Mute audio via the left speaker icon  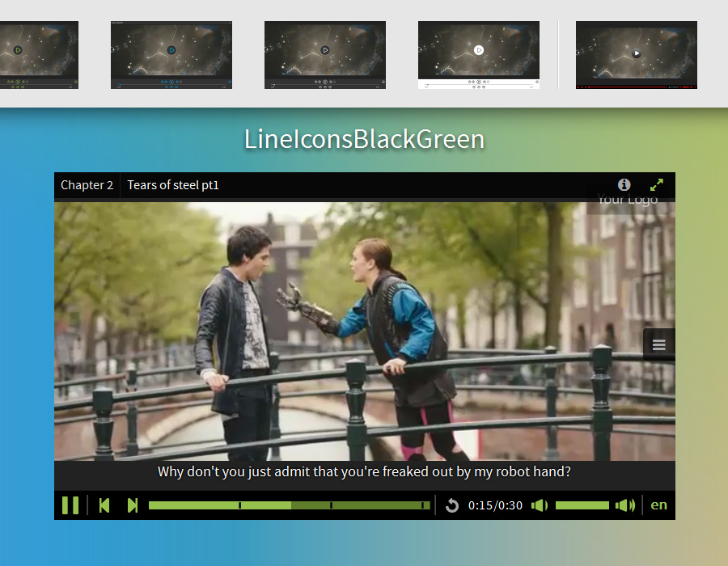point(539,505)
